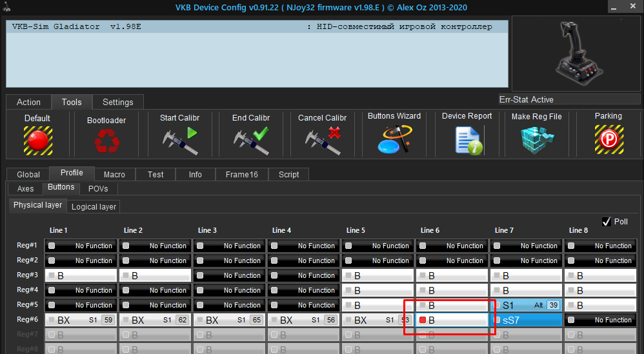Click Reg#6 Line 4 BX S1 56 cell
The width and height of the screenshot is (644, 354).
303,320
